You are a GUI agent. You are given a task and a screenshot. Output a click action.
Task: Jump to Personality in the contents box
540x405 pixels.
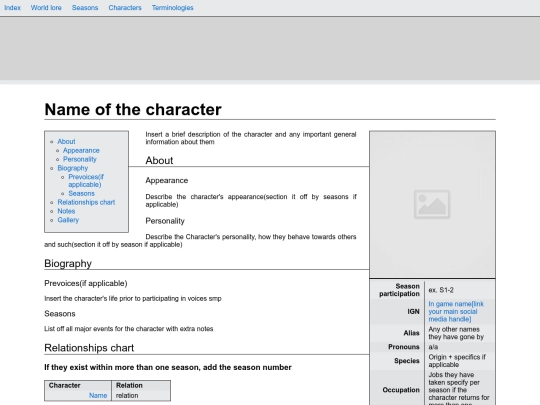80,159
